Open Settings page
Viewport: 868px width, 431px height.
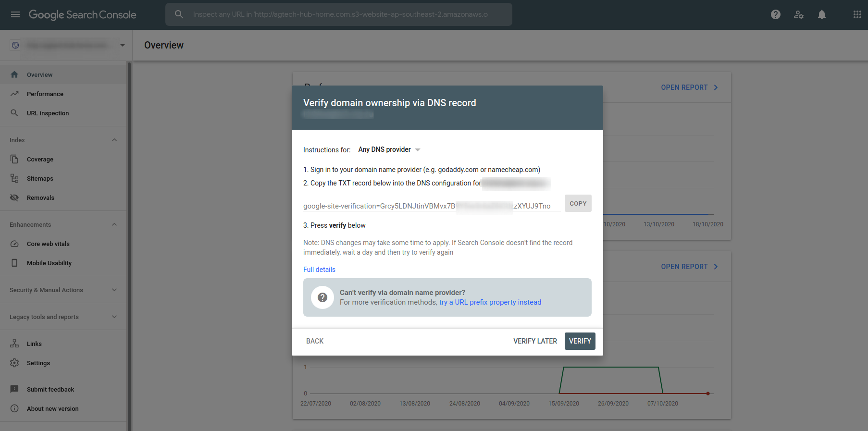point(63,363)
